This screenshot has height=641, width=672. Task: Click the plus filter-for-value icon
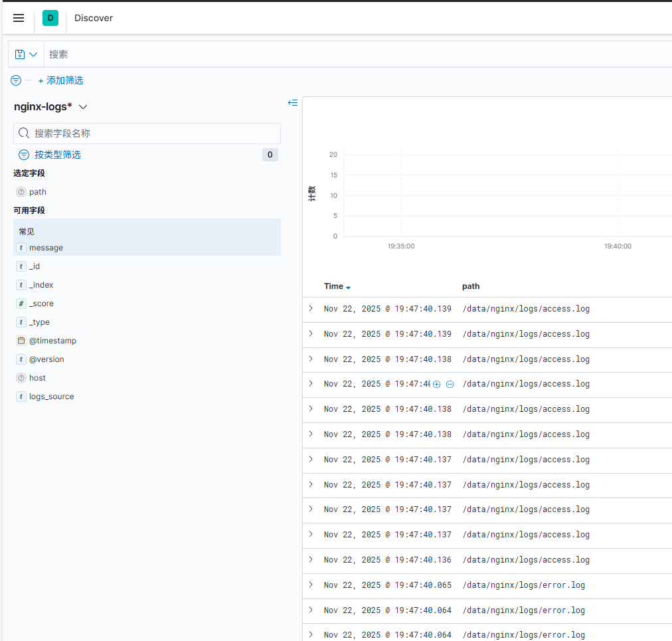436,385
